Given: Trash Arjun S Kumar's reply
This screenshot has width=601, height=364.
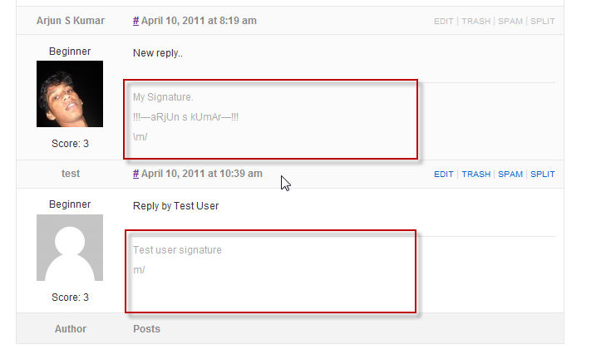Looking at the screenshot, I should coord(475,21).
